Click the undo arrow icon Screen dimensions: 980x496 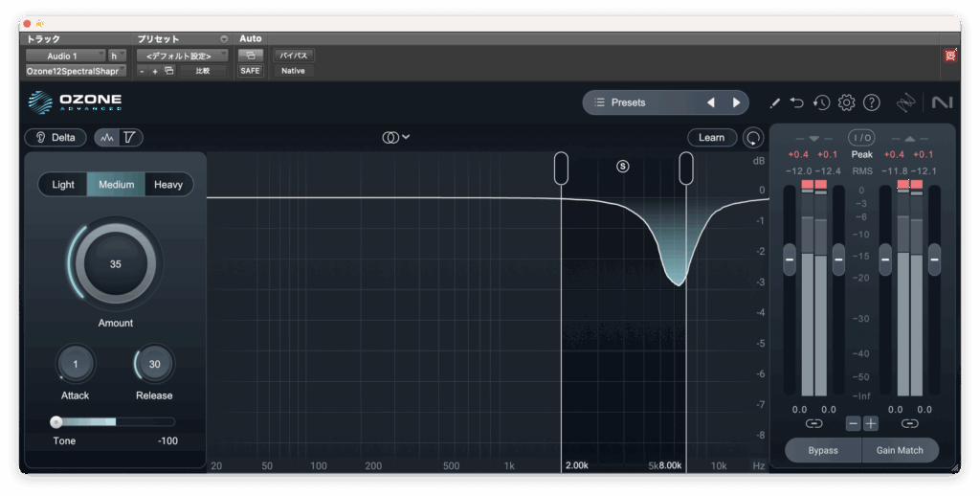click(796, 102)
